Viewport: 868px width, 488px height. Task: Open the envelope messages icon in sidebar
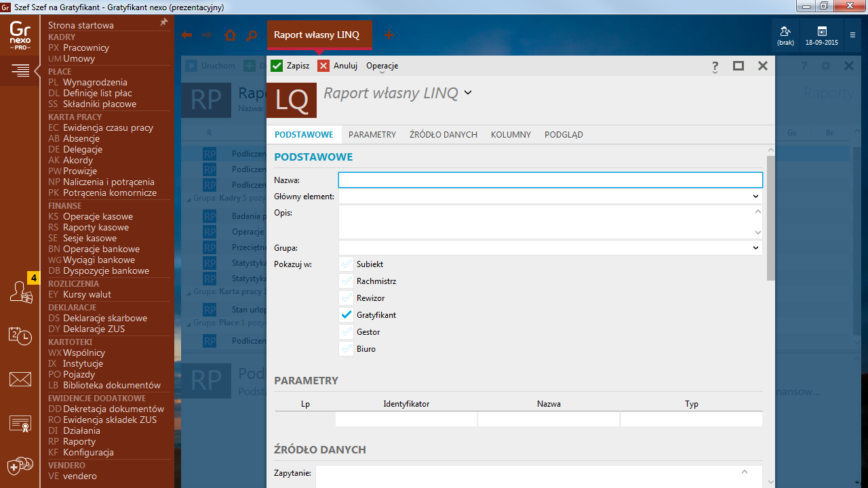tap(20, 380)
